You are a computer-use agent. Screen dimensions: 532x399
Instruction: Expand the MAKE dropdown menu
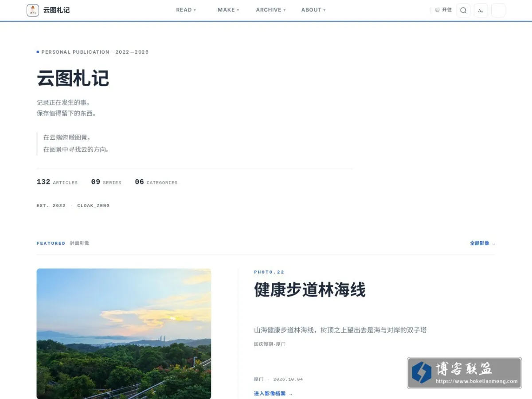(x=228, y=10)
